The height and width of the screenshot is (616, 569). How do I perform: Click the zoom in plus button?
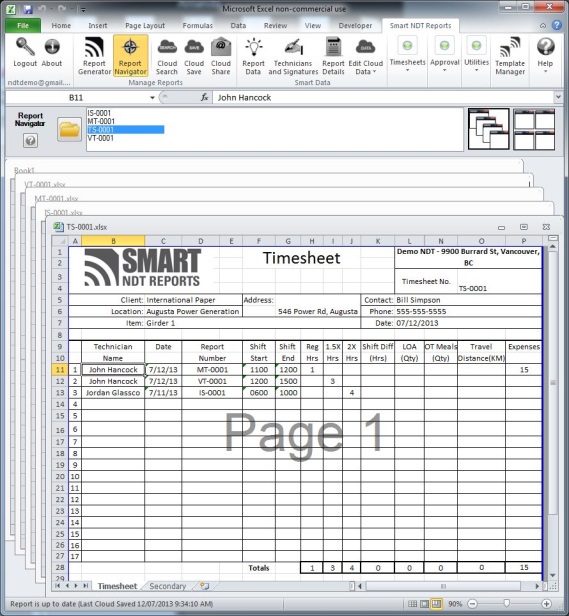click(546, 604)
